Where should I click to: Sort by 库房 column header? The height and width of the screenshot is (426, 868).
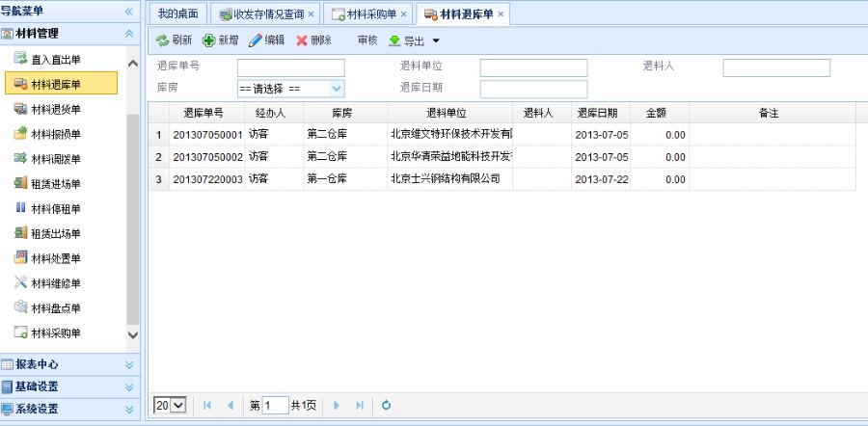coord(345,114)
